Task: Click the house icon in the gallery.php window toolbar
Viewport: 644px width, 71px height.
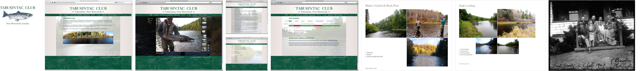Action: 141,3
